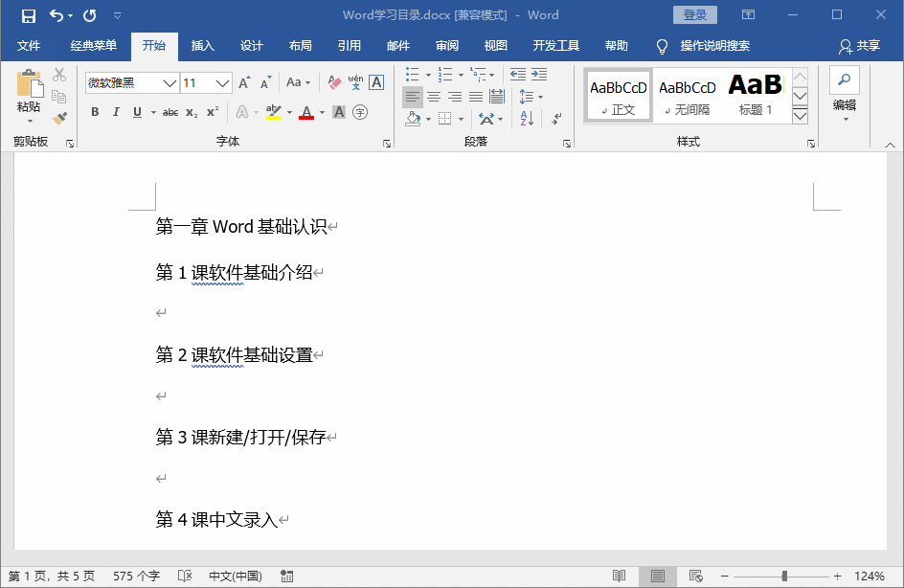Copy selection with the copy icon
The height and width of the screenshot is (588, 904).
click(58, 97)
